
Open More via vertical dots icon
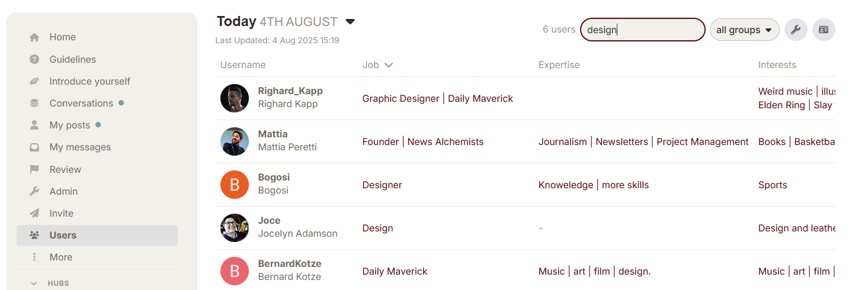[x=34, y=257]
